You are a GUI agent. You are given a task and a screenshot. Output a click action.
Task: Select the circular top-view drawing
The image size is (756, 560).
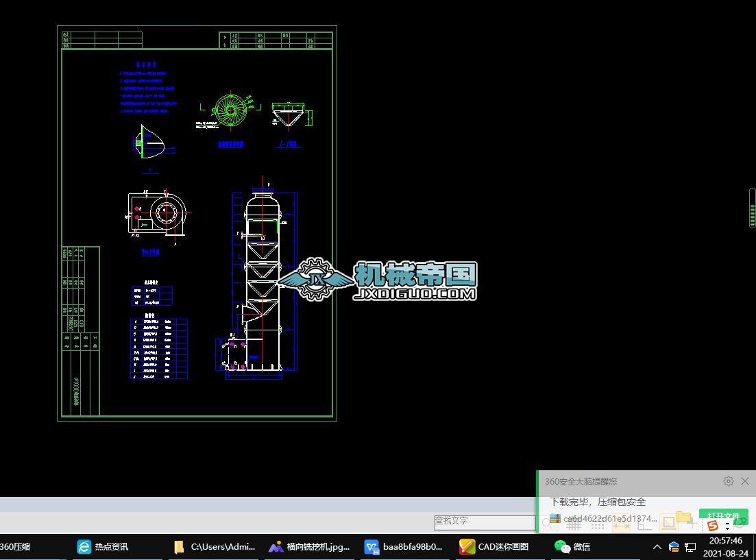(x=230, y=111)
